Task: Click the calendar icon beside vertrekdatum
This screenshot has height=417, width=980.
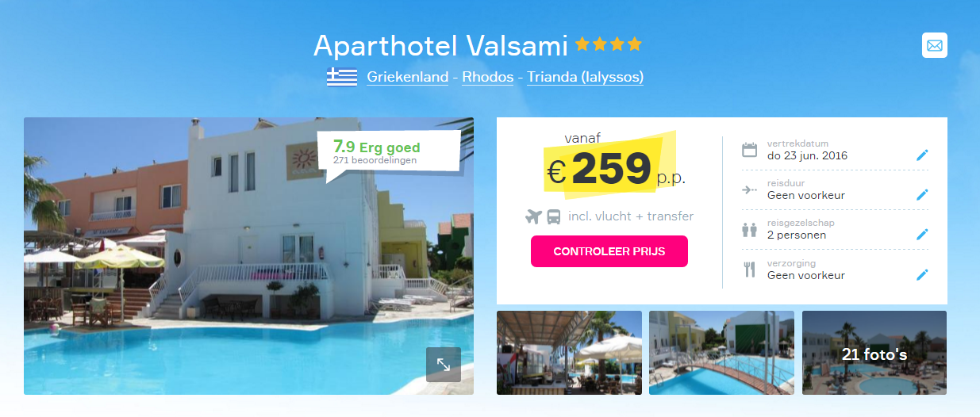Action: [x=749, y=150]
